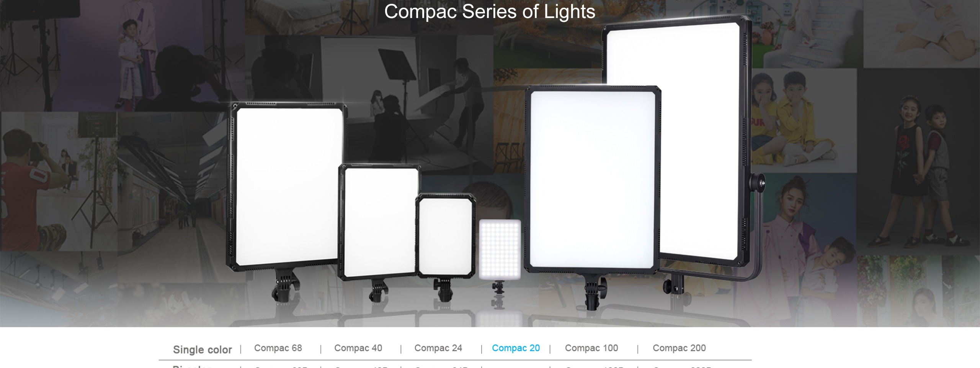Click the small panel beside the LED grid light

[x=446, y=236]
